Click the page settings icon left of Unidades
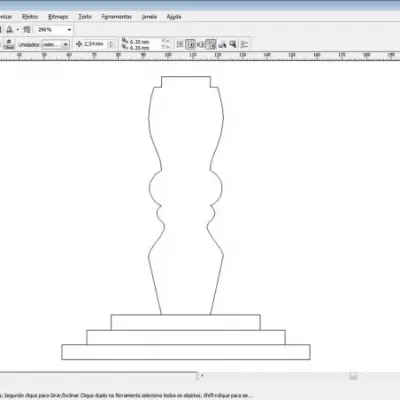The image size is (400, 400). click(9, 44)
